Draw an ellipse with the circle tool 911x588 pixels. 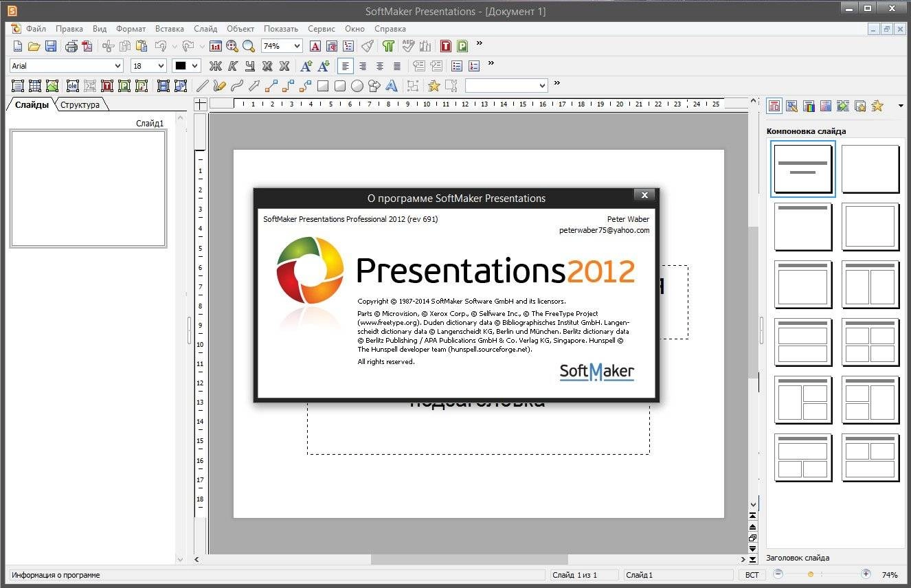[357, 86]
